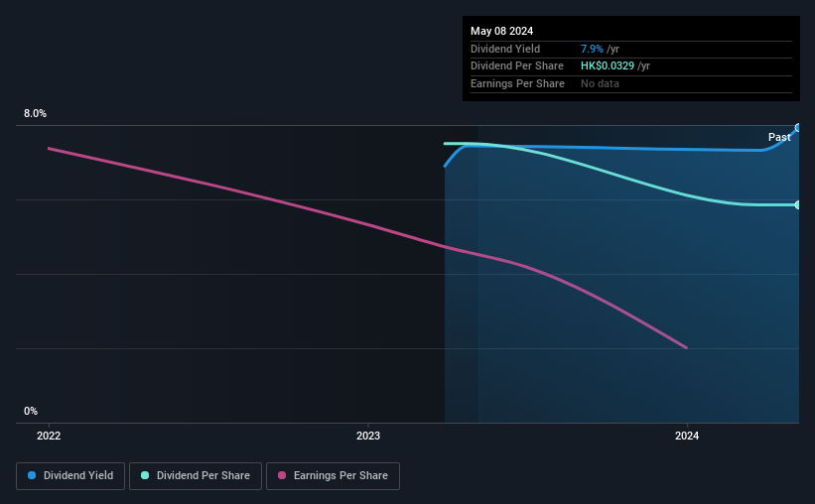This screenshot has height=504, width=815.
Task: Select the 2023 x-axis label
Action: [x=368, y=436]
